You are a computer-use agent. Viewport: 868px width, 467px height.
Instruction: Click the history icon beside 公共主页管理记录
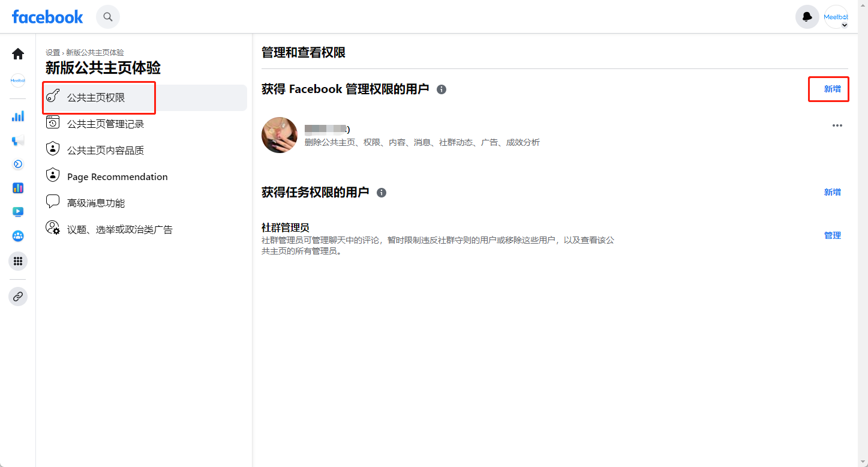53,122
